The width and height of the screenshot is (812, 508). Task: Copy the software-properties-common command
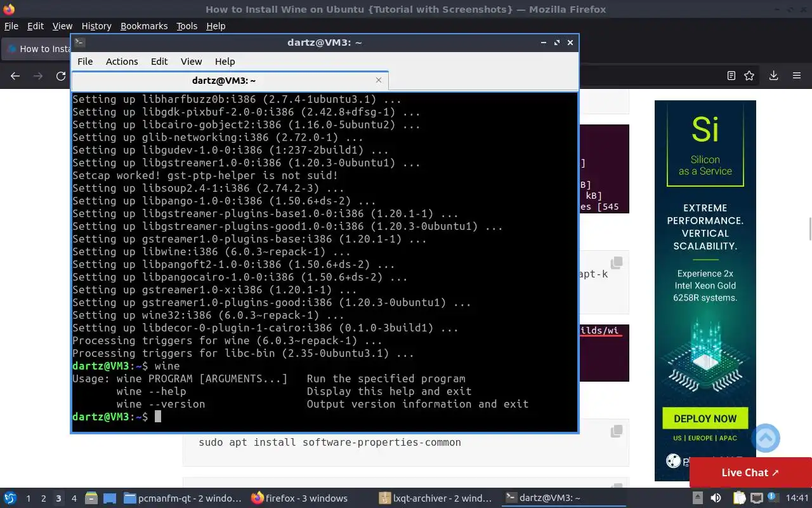tap(616, 431)
